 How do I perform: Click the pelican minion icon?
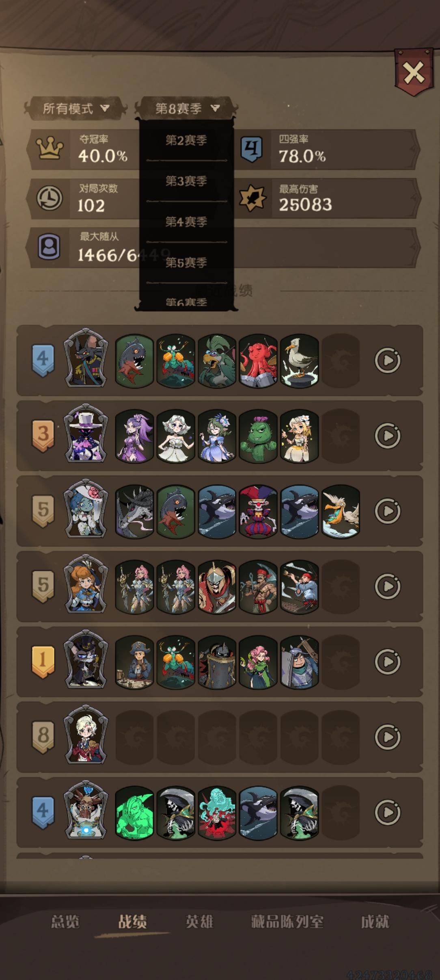coord(341,511)
